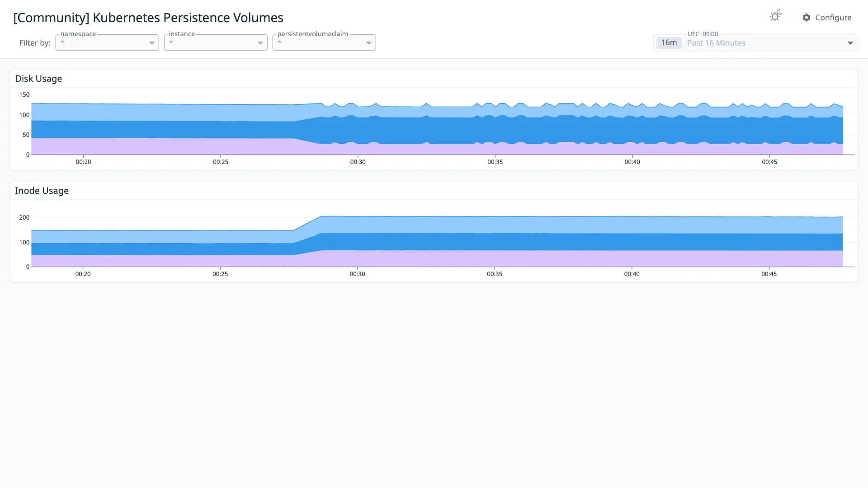Click the 00:45 tick in Disk Usage chart
Screen dimensions: 868x488
769,162
